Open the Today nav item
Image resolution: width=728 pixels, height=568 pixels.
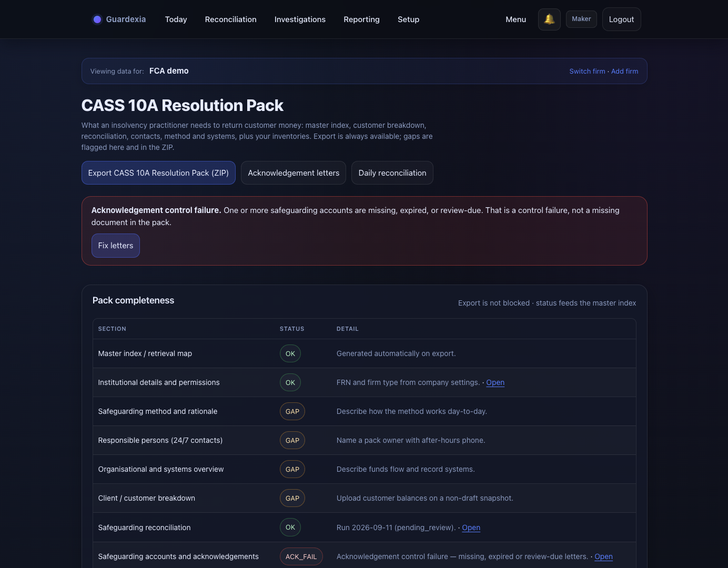tap(176, 19)
